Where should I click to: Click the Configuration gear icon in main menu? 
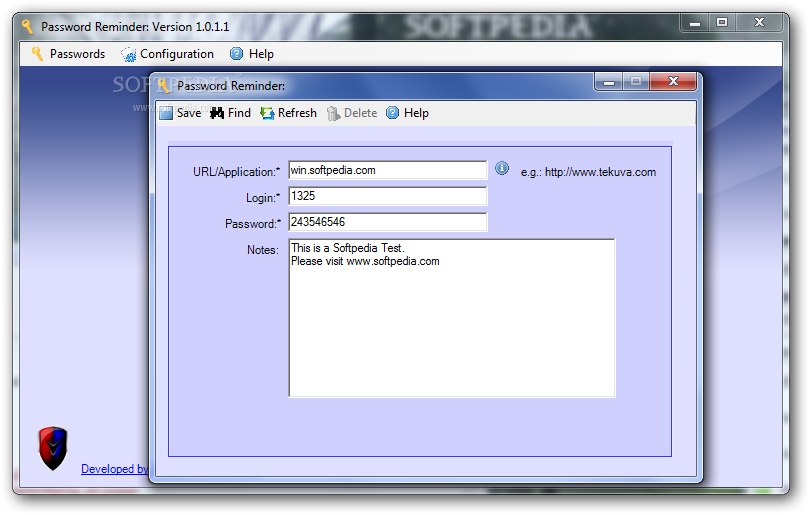click(128, 54)
